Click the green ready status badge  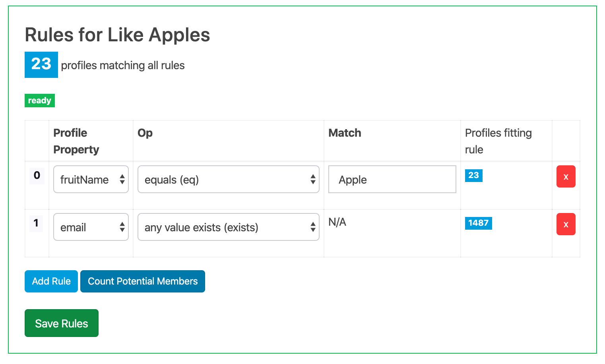coord(40,101)
